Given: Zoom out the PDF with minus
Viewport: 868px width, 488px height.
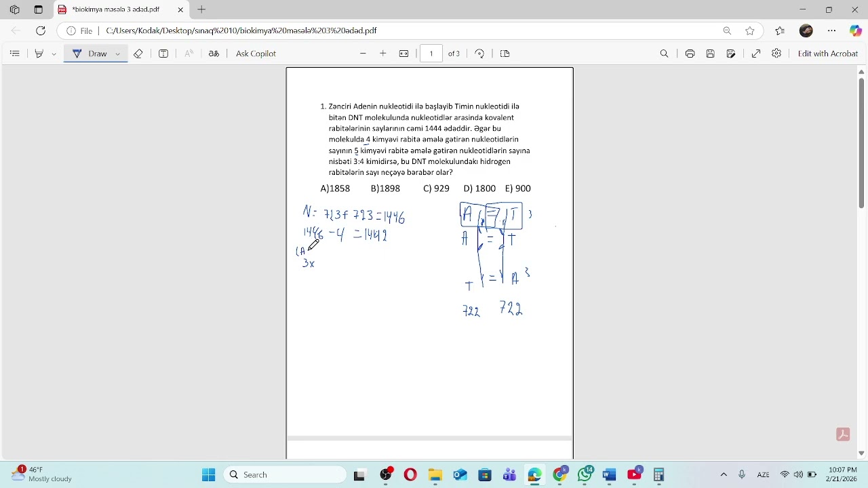Looking at the screenshot, I should coord(363,54).
